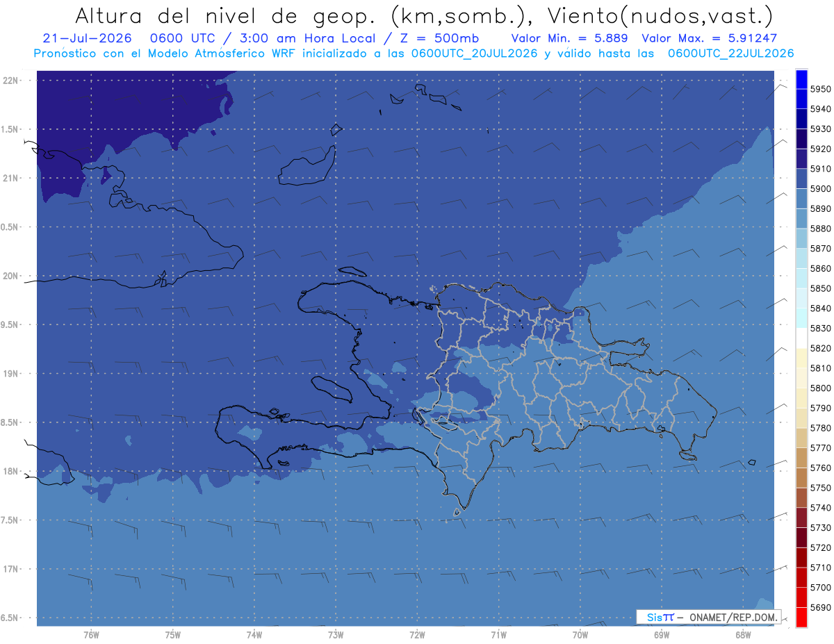The width and height of the screenshot is (834, 644).
Task: Click the longitude label 70W
Action: 580,635
